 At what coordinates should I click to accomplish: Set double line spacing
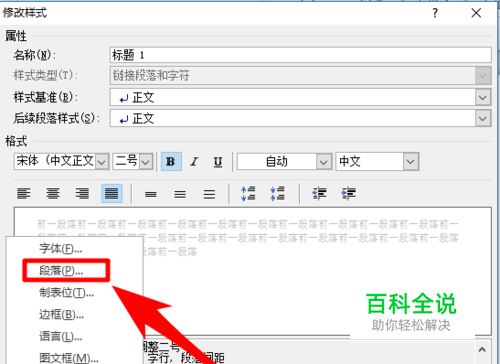209,194
